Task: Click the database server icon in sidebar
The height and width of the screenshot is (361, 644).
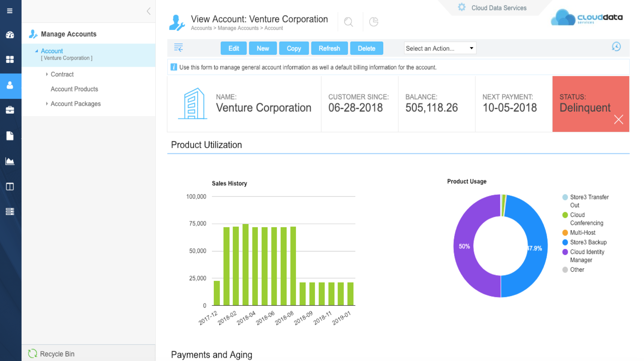Action: (x=10, y=211)
